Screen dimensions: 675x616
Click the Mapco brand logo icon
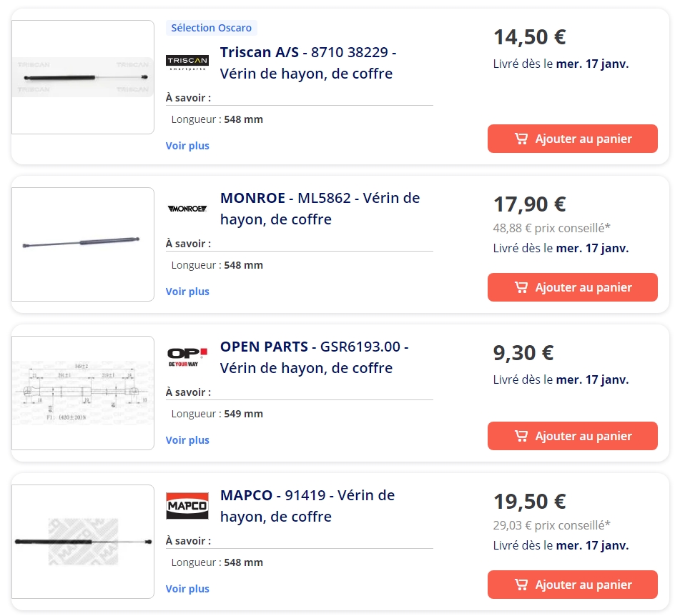(x=187, y=505)
